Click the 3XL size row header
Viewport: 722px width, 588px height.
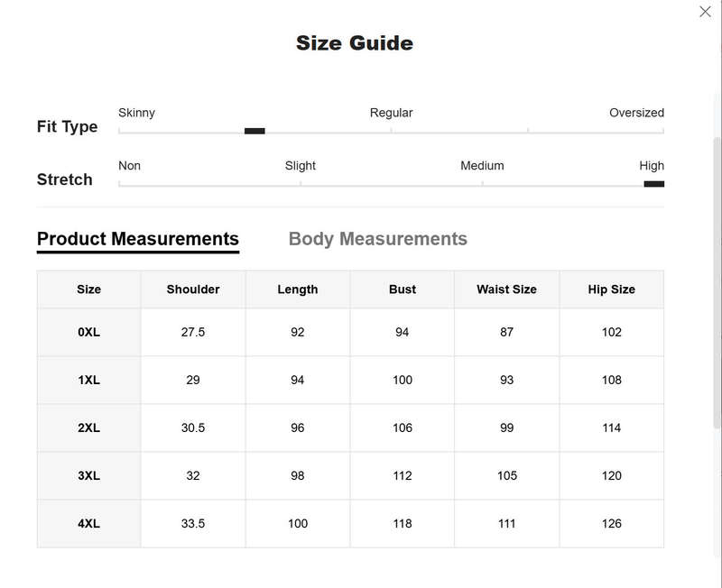click(88, 476)
